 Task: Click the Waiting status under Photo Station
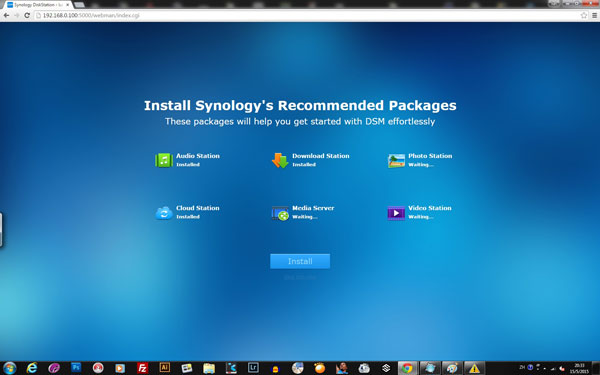(421, 165)
